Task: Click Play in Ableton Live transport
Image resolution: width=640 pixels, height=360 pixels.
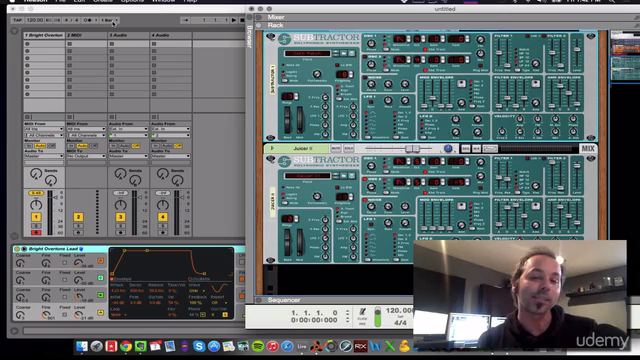Action: pos(234,20)
